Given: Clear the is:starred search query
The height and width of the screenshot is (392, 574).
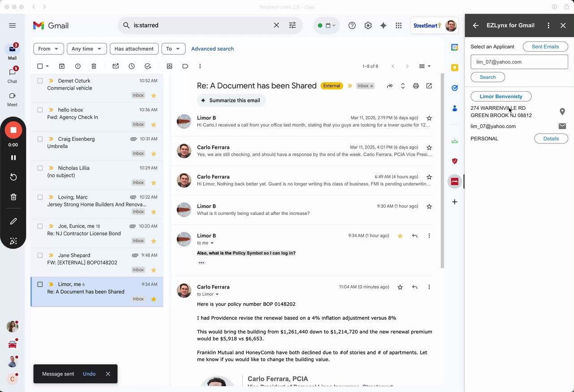Looking at the screenshot, I should [x=277, y=26].
